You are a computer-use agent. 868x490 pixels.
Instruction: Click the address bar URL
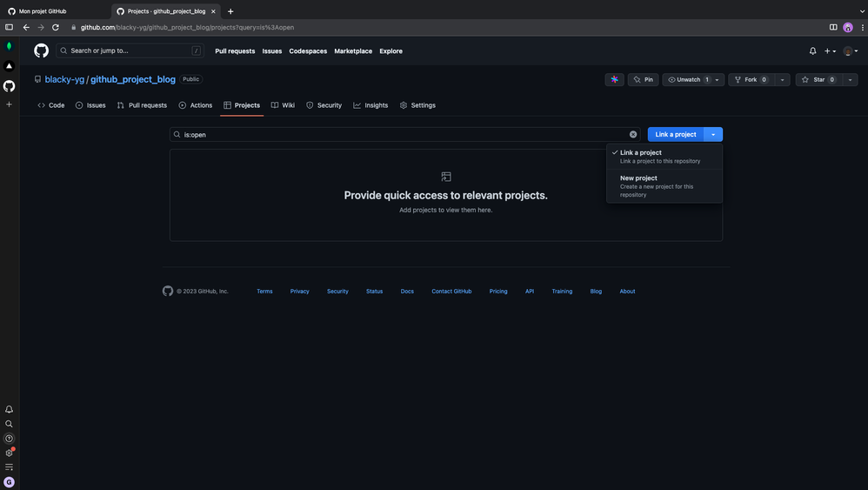pos(187,27)
